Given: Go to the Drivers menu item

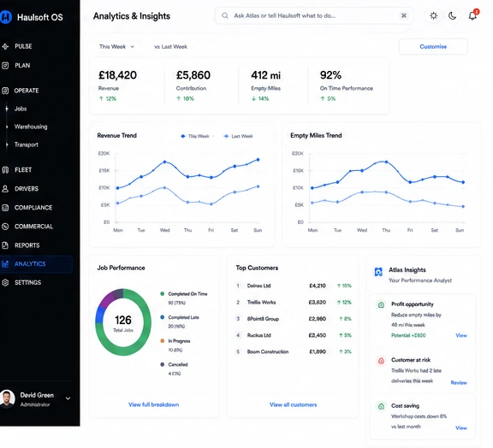Looking at the screenshot, I should 27,189.
